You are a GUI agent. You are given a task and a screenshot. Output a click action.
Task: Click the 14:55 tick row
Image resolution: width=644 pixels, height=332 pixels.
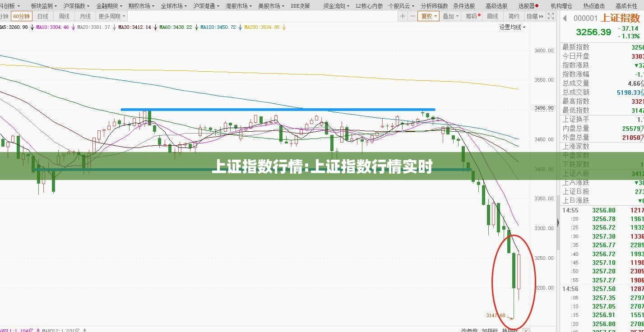pos(602,210)
